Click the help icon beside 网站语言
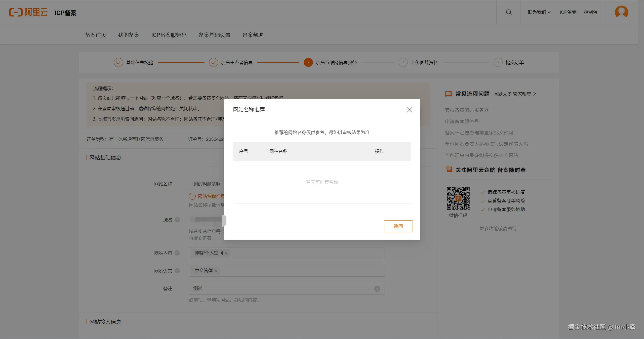 tap(177, 271)
